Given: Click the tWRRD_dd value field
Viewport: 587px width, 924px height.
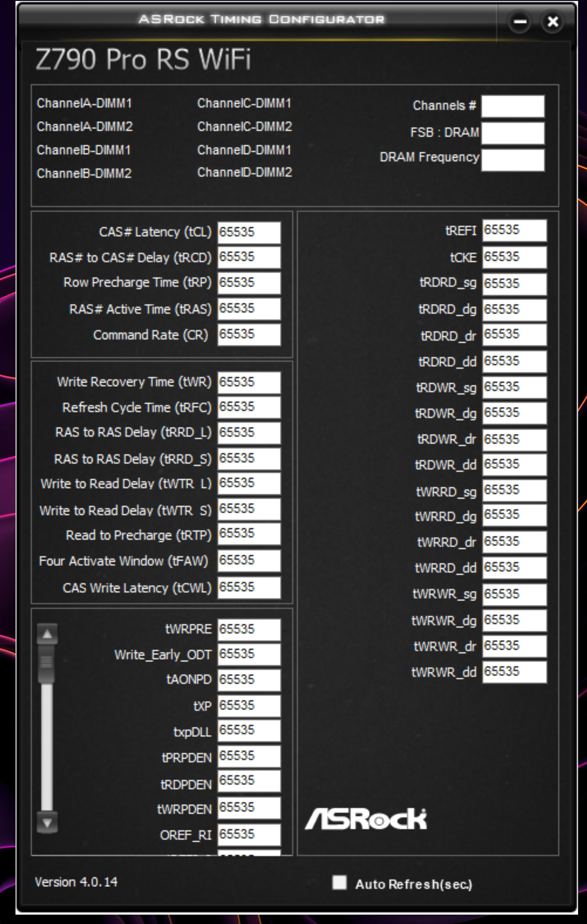Looking at the screenshot, I should 515,568.
